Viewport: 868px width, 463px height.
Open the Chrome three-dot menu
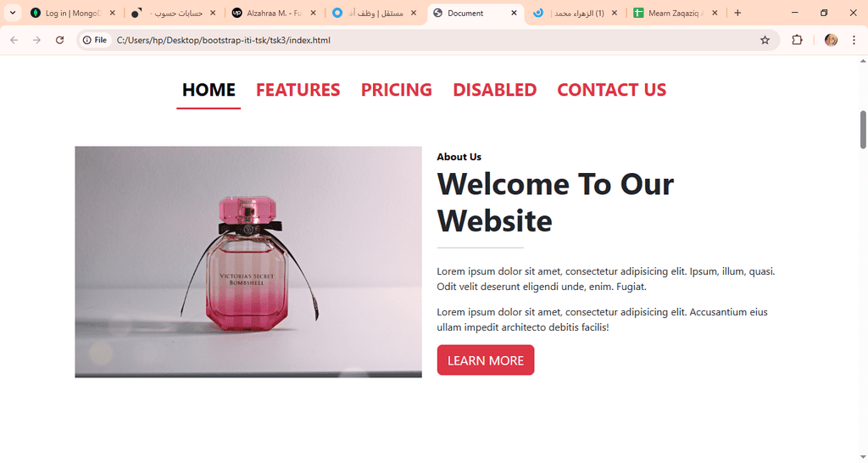[854, 40]
